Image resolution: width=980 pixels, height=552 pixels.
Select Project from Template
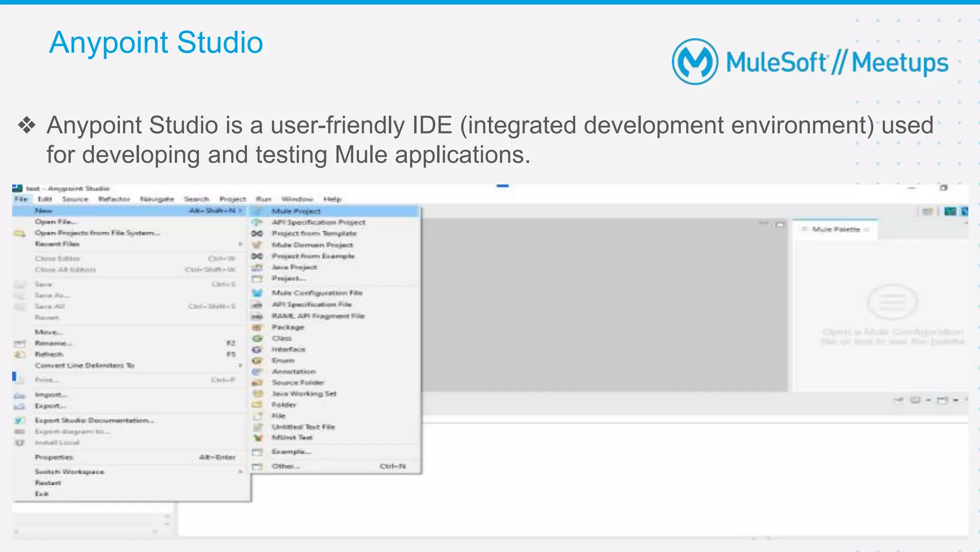click(334, 233)
